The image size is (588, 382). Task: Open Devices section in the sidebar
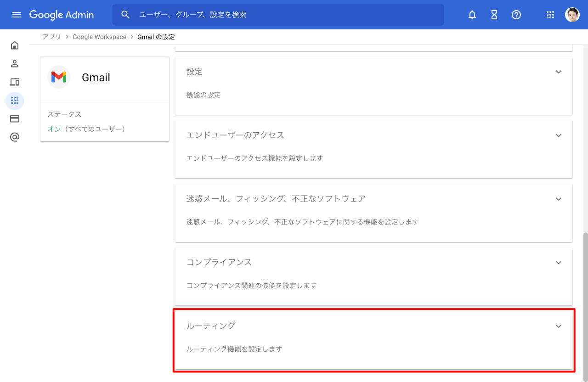[x=15, y=82]
